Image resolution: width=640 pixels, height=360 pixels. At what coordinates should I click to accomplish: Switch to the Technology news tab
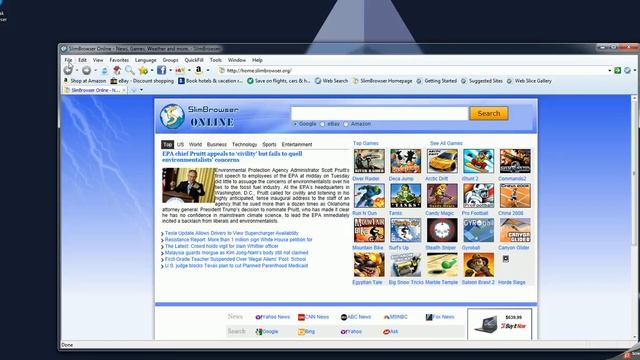click(x=244, y=144)
